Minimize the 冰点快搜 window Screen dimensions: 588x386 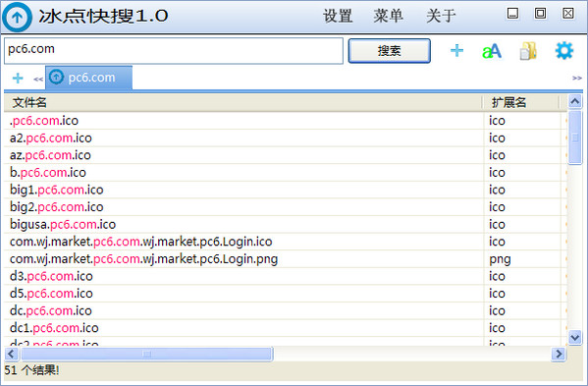click(x=512, y=14)
